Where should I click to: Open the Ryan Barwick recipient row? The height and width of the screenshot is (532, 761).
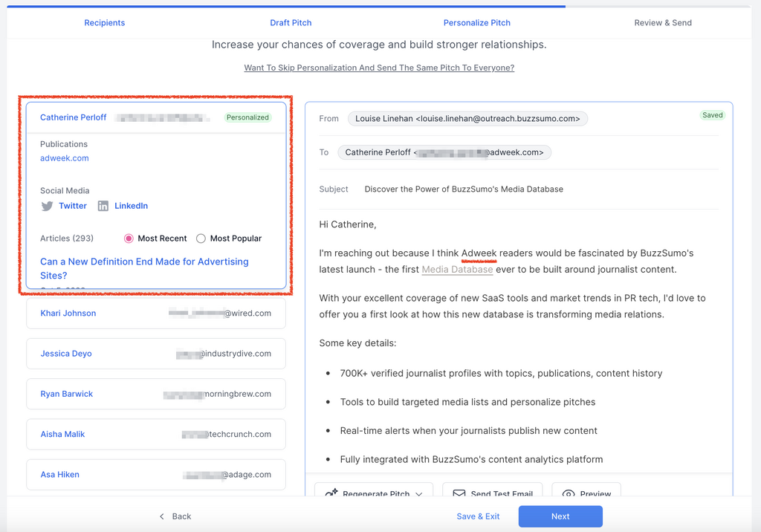pos(156,394)
